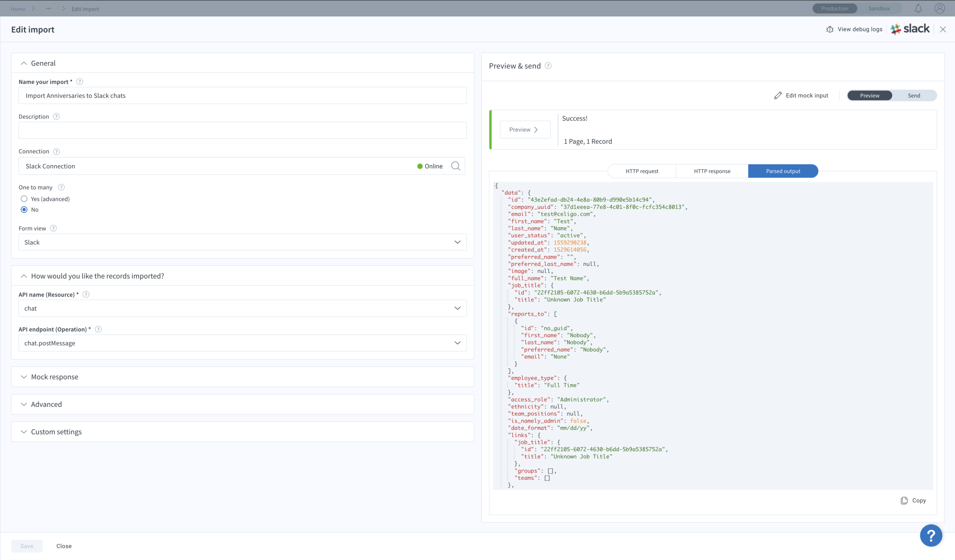Open the Form view Slack dropdown
The image size is (955, 560).
(x=242, y=242)
